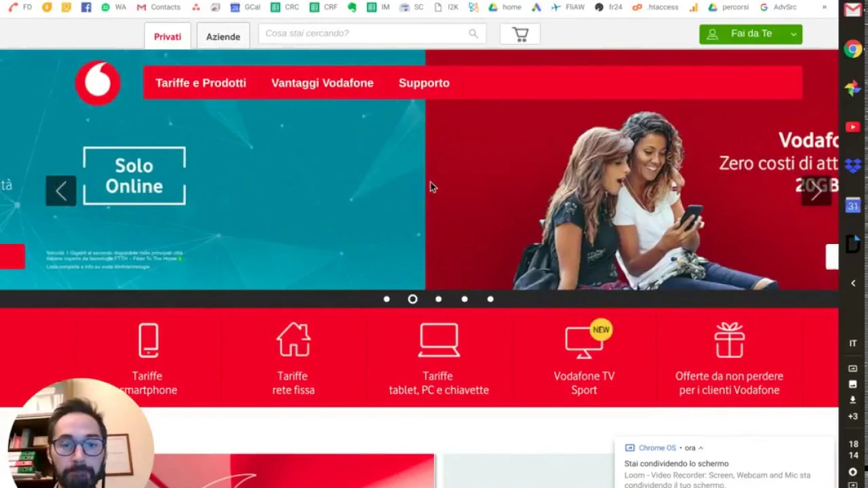Image resolution: width=868 pixels, height=488 pixels.
Task: Open Offerte da non perdere link
Action: pyautogui.click(x=729, y=383)
